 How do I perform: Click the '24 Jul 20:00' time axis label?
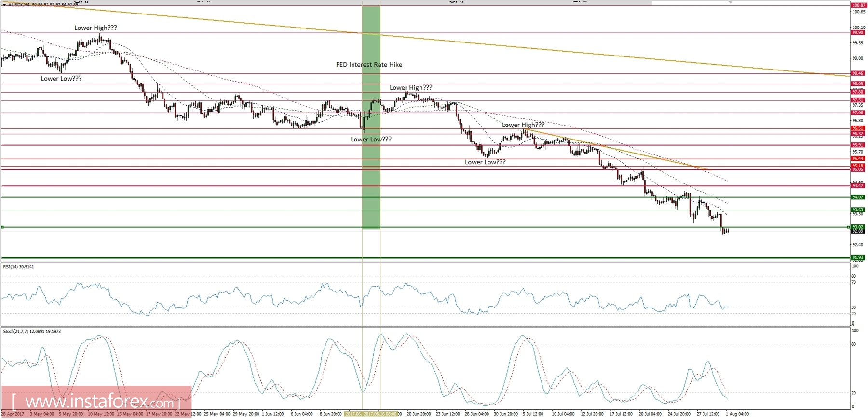679,414
